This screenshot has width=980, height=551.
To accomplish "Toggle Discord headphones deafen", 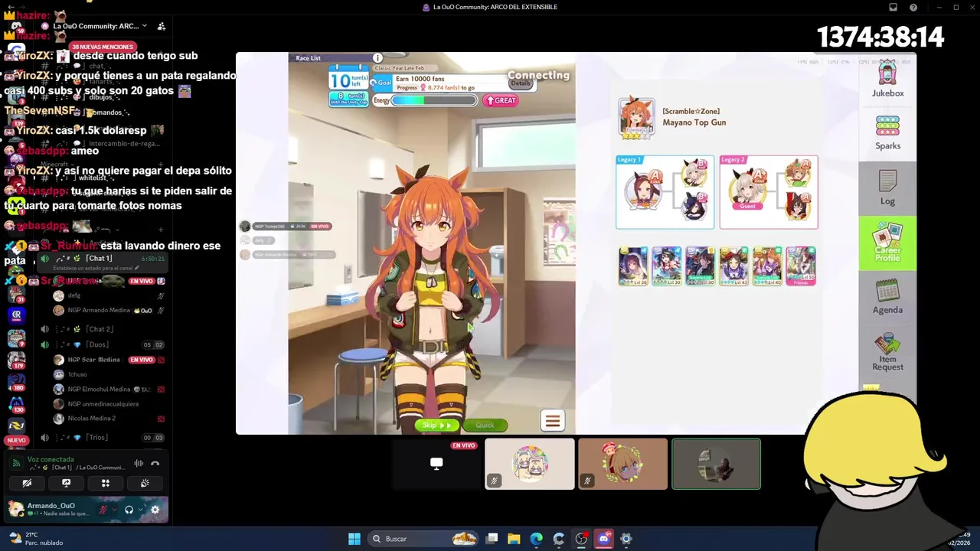I will pyautogui.click(x=129, y=510).
